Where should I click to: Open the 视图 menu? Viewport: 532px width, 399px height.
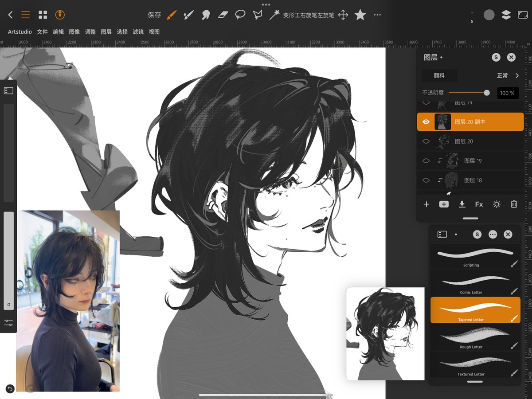154,32
